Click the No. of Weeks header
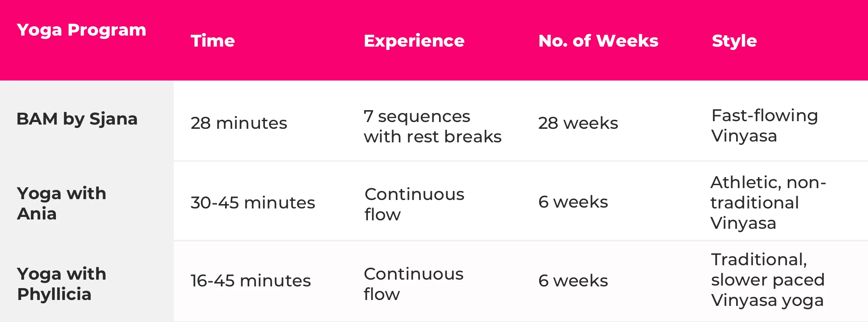868x322 pixels. click(x=598, y=41)
